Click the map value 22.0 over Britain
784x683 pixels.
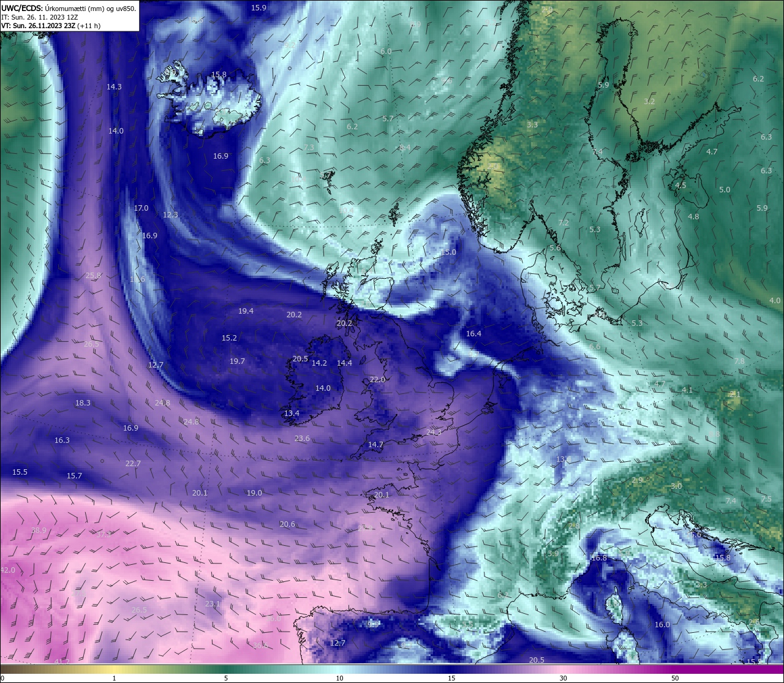click(377, 380)
